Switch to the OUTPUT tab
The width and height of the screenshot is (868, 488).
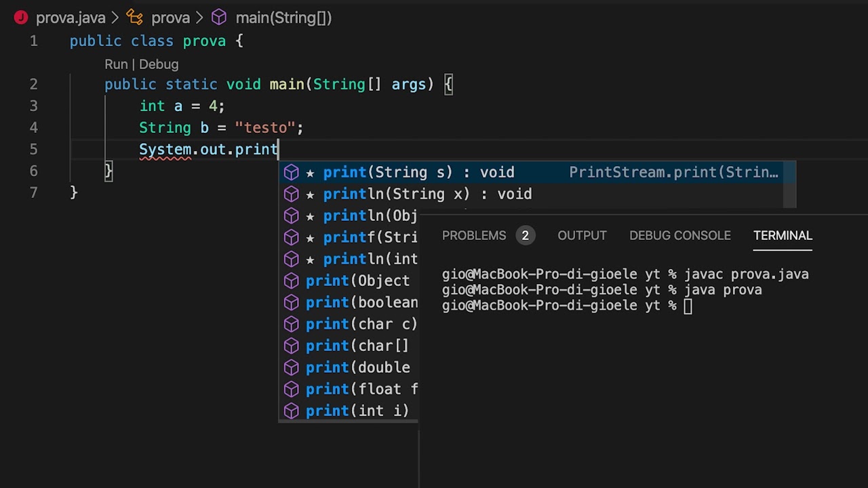tap(582, 236)
